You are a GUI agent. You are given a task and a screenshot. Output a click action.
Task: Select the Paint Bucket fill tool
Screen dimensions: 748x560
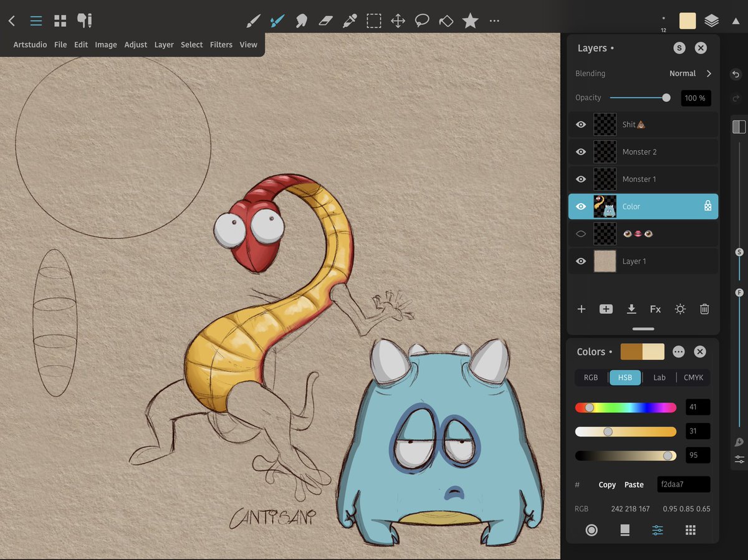coord(446,21)
